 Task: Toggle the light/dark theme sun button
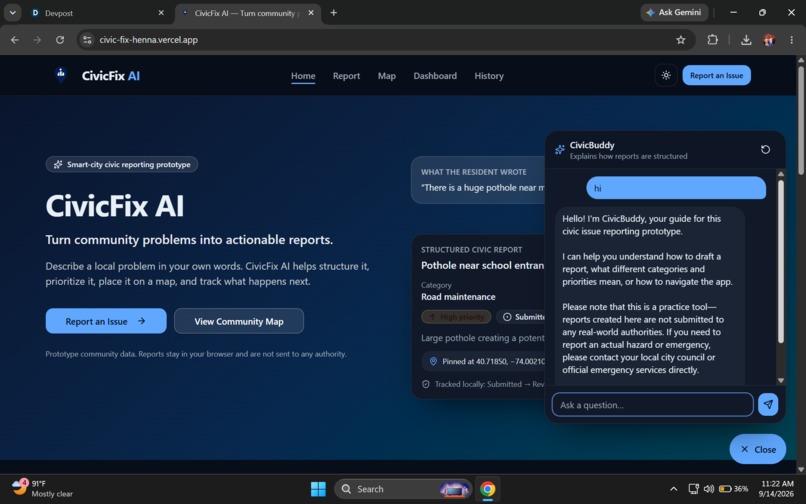(x=666, y=76)
